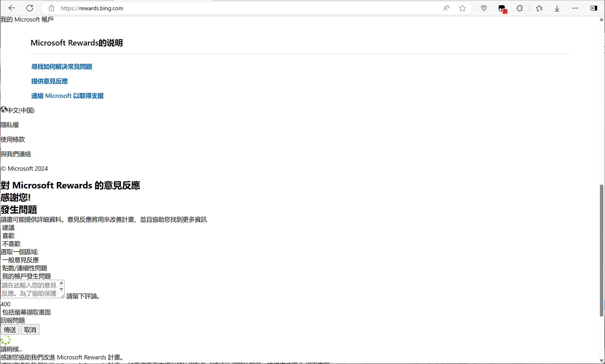Add page to favorites with star icon

[x=462, y=8]
